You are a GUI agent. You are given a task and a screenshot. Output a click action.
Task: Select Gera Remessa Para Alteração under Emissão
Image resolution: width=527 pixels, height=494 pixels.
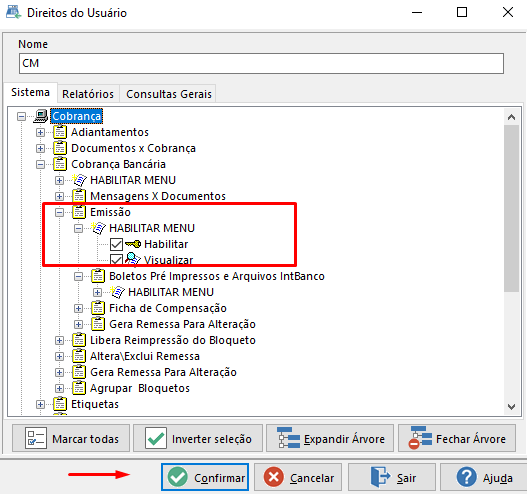click(x=183, y=324)
